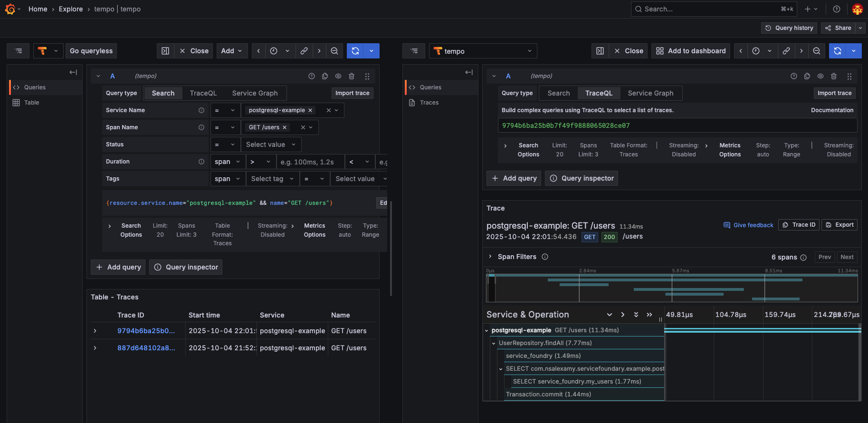This screenshot has width=868, height=423.
Task: Duplicate query A in right pane
Action: click(807, 76)
